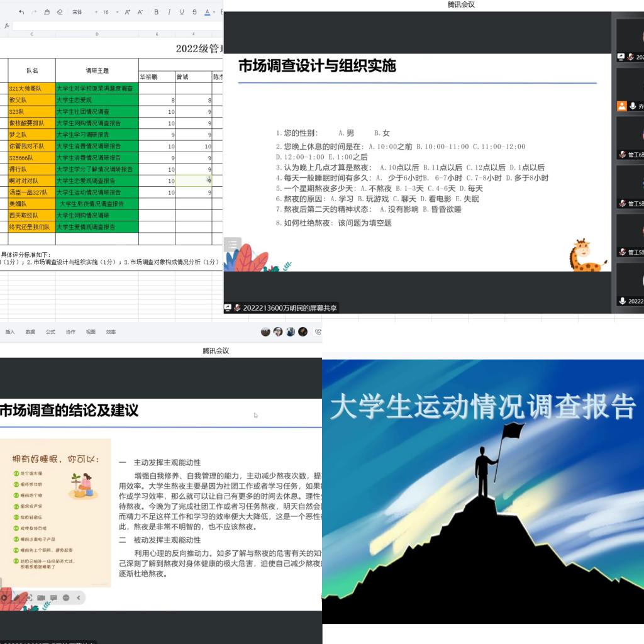Open the 宋体 font family dropdown
Screen dimensions: 644x644
pos(82,12)
